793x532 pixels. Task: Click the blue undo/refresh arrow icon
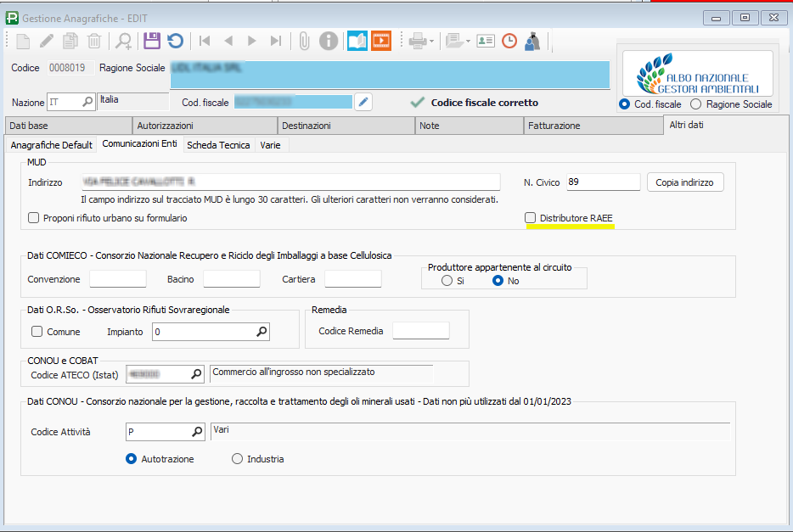pyautogui.click(x=175, y=40)
